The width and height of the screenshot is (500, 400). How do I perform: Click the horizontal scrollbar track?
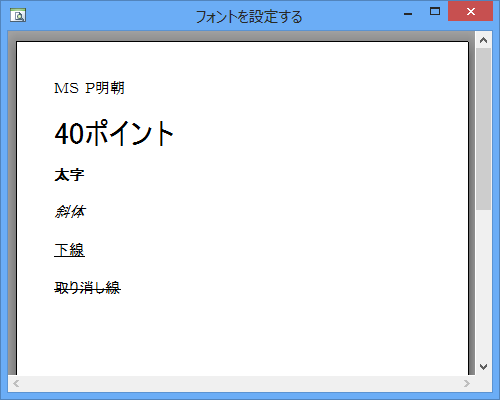(x=241, y=383)
